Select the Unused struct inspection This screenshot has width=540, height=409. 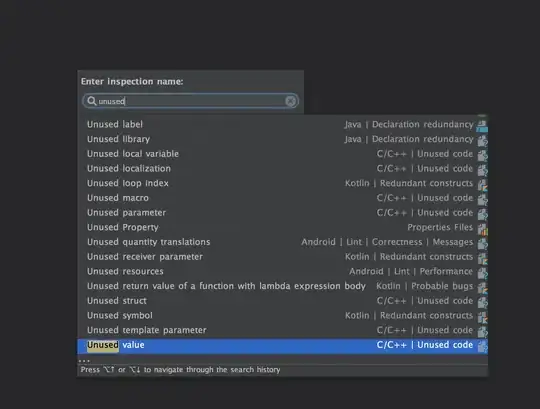pyautogui.click(x=282, y=301)
